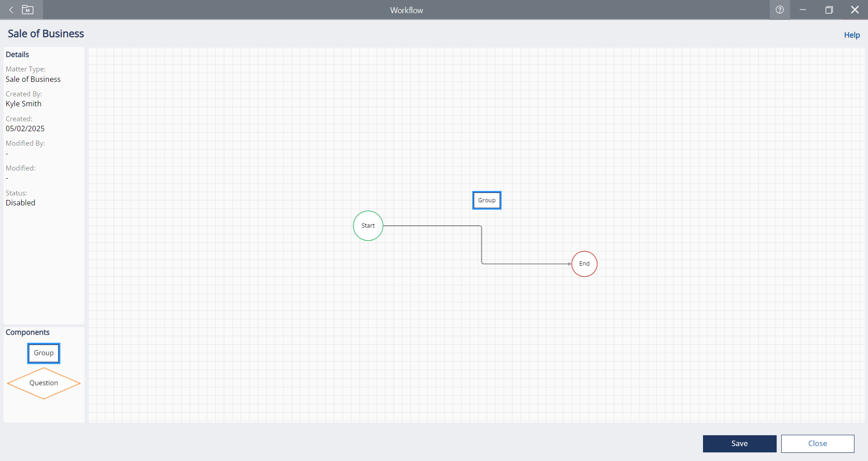Select the End node on the canvas
The height and width of the screenshot is (461, 868).
click(x=584, y=264)
